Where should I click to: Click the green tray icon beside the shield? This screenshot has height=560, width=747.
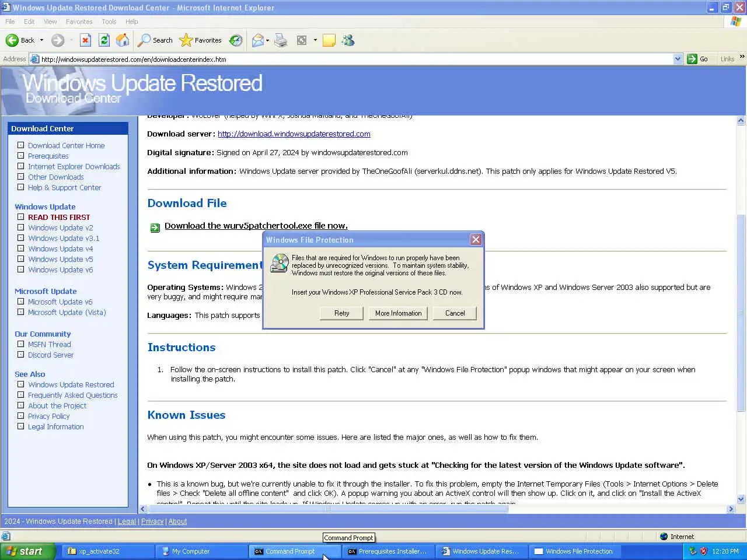tap(693, 551)
